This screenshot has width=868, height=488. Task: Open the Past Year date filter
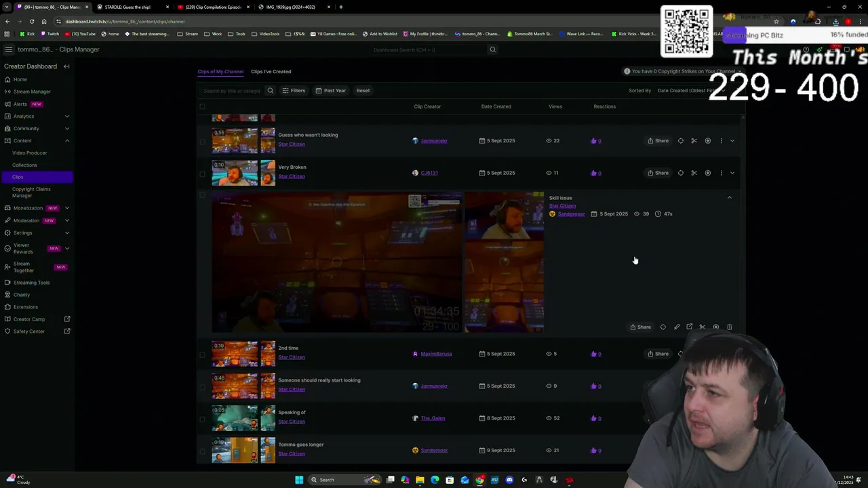click(330, 90)
